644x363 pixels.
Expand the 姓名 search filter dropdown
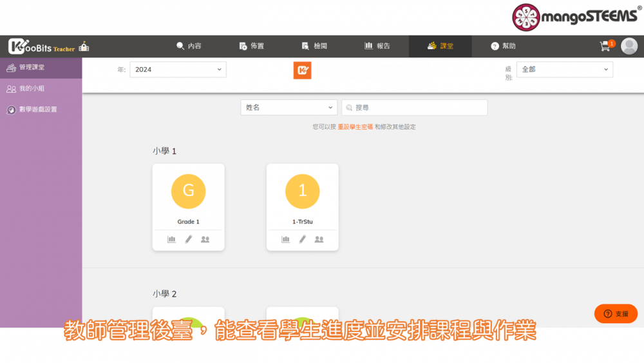pos(288,108)
